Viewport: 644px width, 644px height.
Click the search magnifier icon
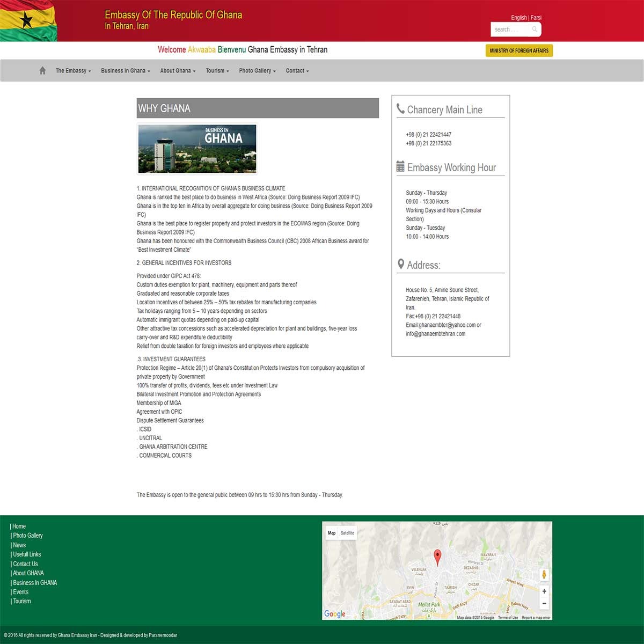535,30
